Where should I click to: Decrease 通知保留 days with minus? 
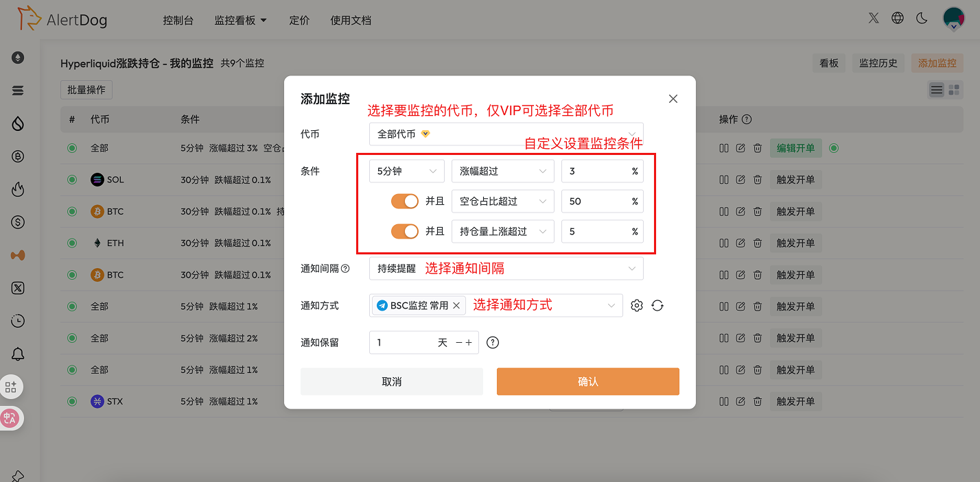coord(459,342)
